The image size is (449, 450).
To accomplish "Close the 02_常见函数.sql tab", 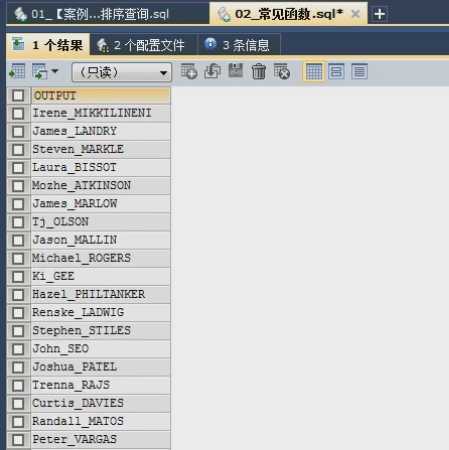I will pyautogui.click(x=355, y=14).
